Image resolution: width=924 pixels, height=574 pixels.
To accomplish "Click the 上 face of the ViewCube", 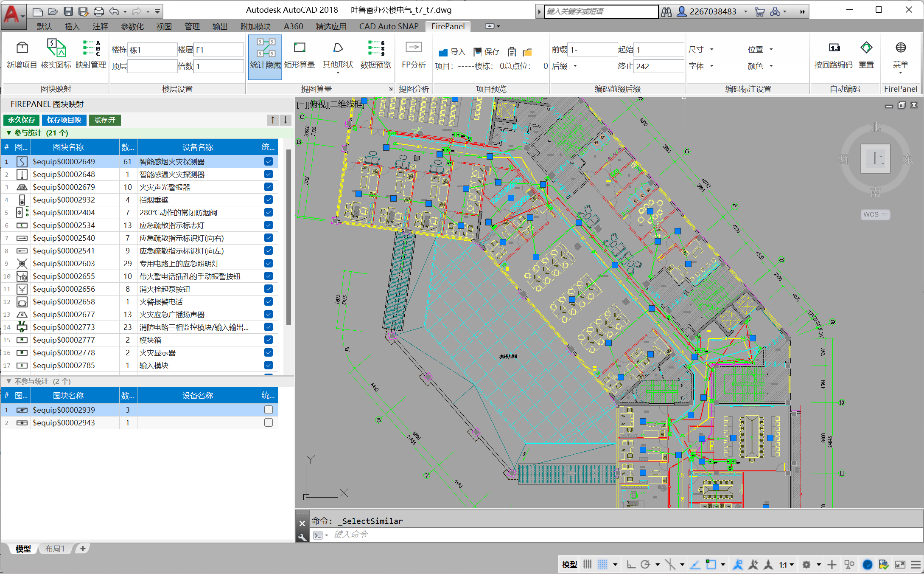I will [x=875, y=159].
